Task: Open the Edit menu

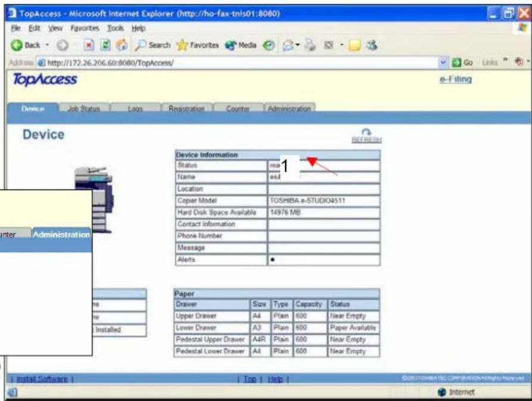Action: 35,28
